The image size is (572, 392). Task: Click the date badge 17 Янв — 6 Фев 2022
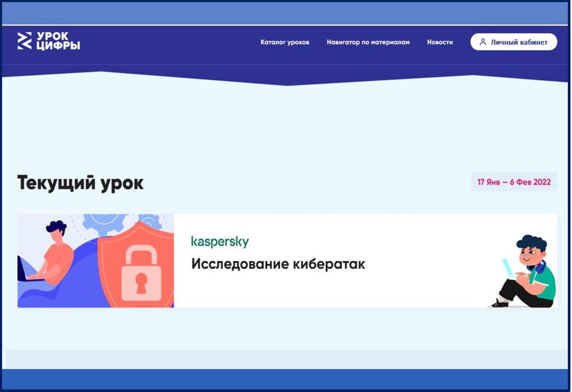point(514,182)
